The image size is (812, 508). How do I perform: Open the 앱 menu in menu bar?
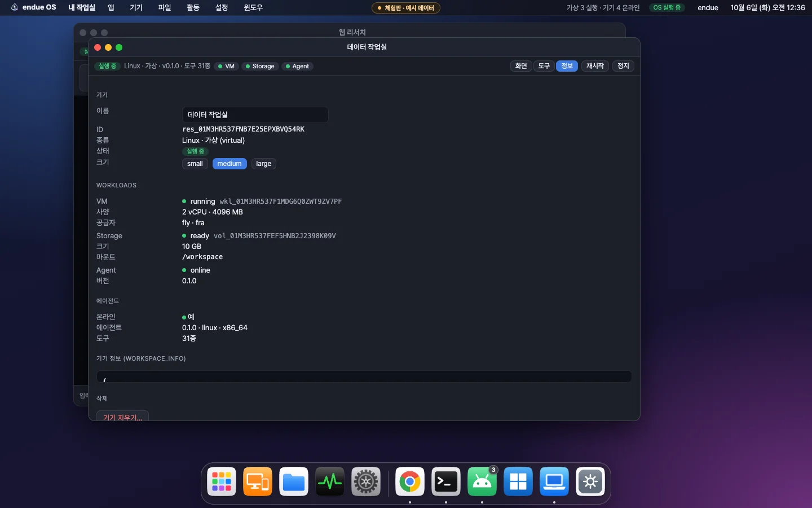111,7
